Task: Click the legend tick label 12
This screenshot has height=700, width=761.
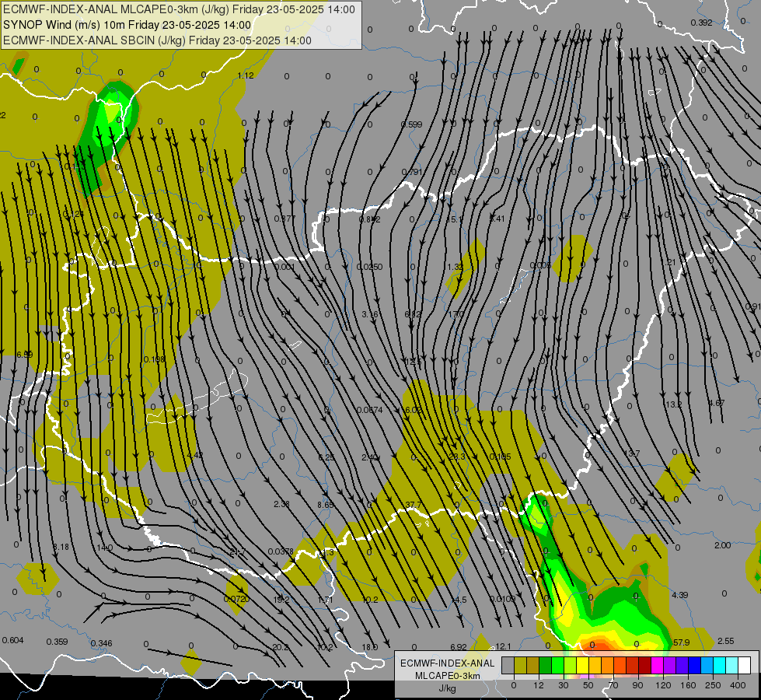Action: tap(539, 685)
